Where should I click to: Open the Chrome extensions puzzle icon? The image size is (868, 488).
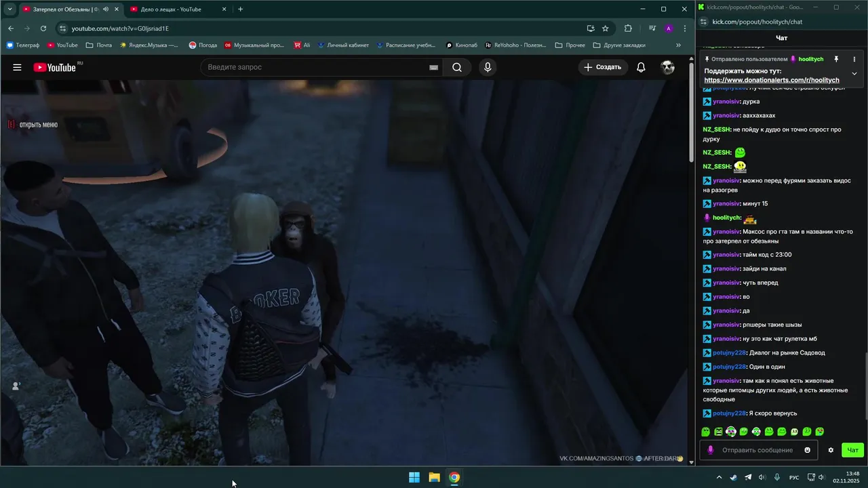click(628, 28)
